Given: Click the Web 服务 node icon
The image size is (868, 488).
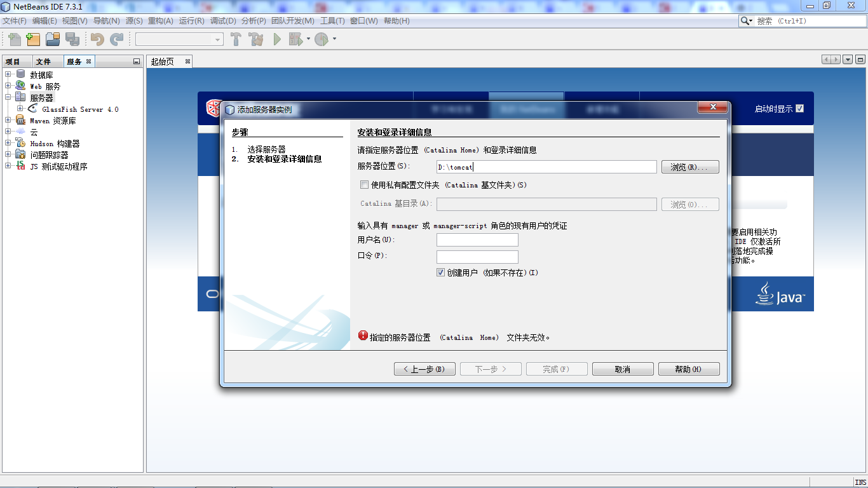Looking at the screenshot, I should pyautogui.click(x=20, y=86).
